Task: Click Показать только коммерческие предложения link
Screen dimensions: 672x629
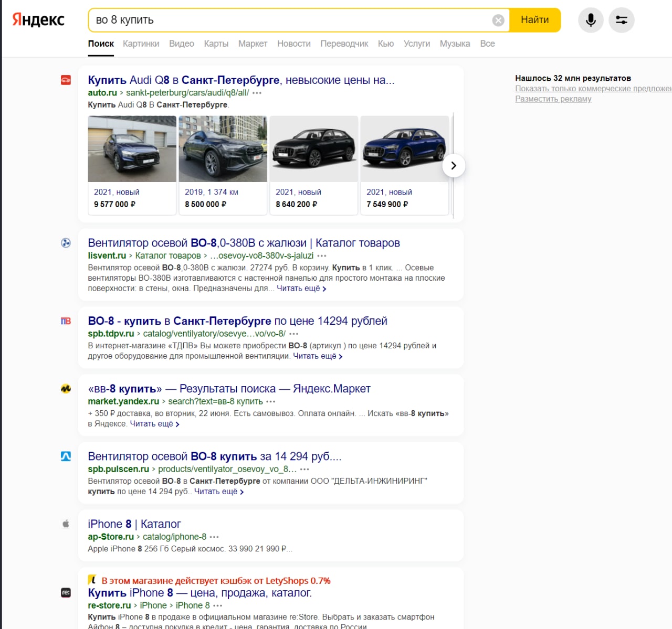Action: [593, 89]
